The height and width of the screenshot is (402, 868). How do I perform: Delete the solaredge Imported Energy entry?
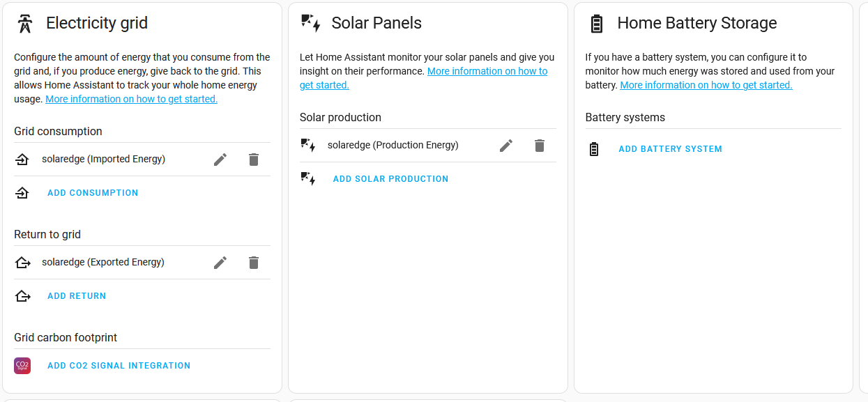click(x=254, y=159)
